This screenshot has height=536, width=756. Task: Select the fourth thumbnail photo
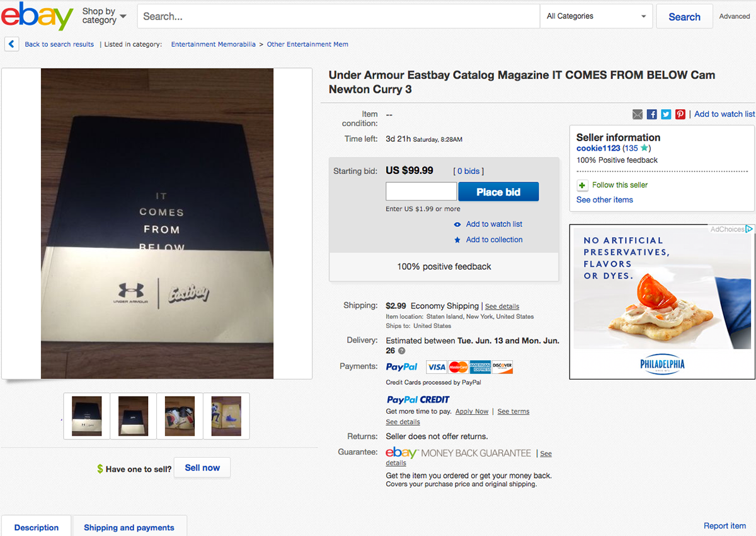226,416
